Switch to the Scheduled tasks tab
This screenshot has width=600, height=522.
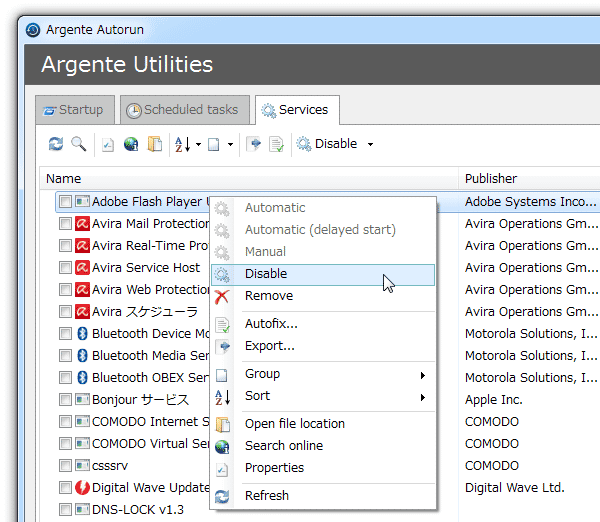pyautogui.click(x=185, y=110)
